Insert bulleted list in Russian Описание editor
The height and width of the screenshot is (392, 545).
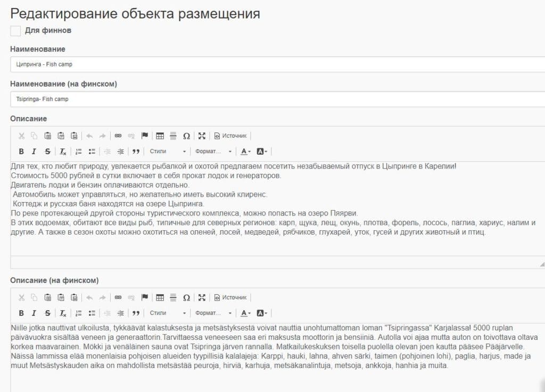click(x=92, y=152)
